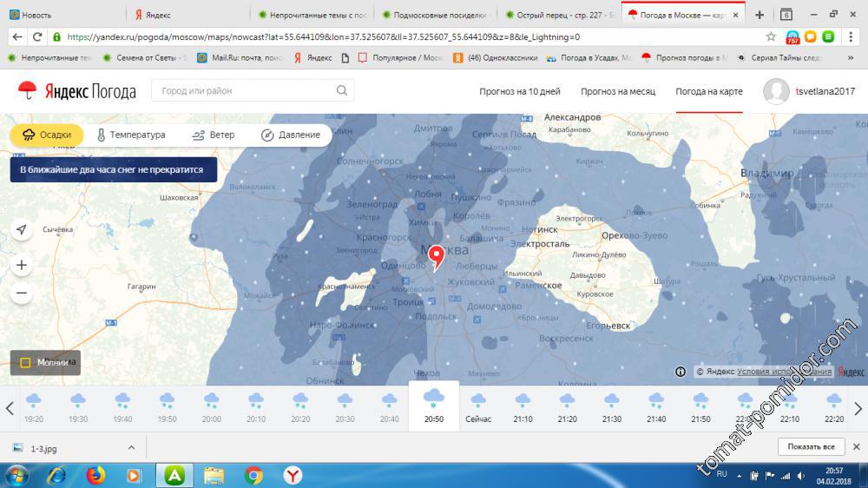Zoom out on the map
868x488 pixels.
coord(22,293)
